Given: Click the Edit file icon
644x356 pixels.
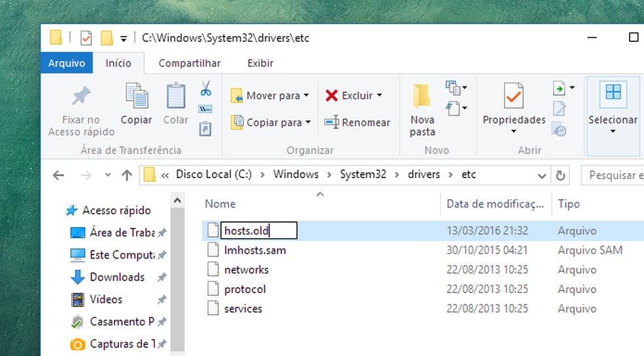Looking at the screenshot, I should tap(560, 109).
